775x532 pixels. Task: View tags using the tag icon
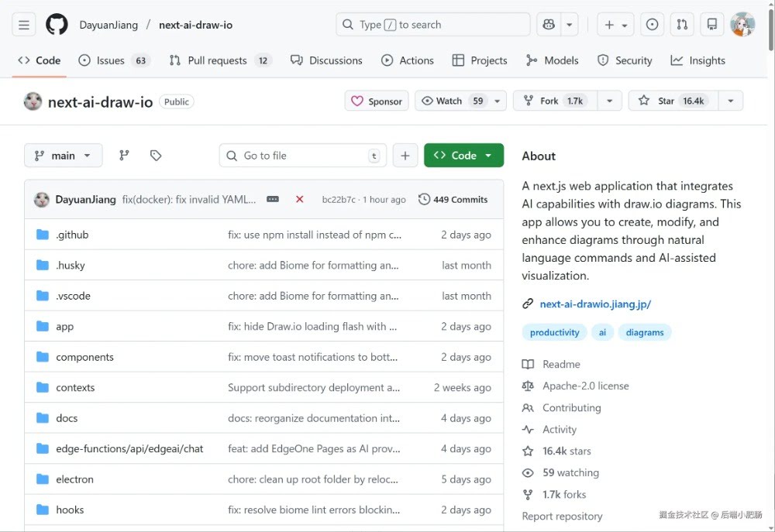(156, 156)
